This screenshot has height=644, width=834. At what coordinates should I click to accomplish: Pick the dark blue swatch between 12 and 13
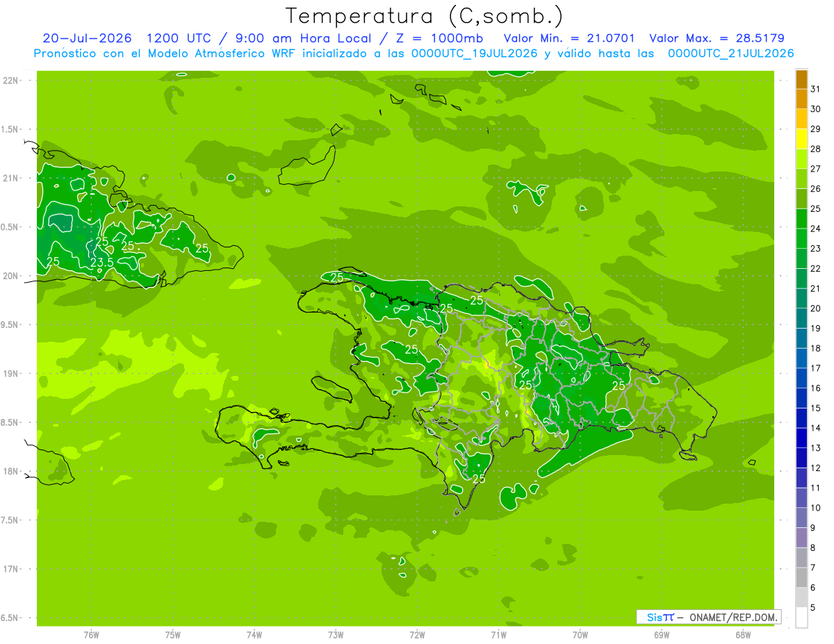tap(801, 458)
